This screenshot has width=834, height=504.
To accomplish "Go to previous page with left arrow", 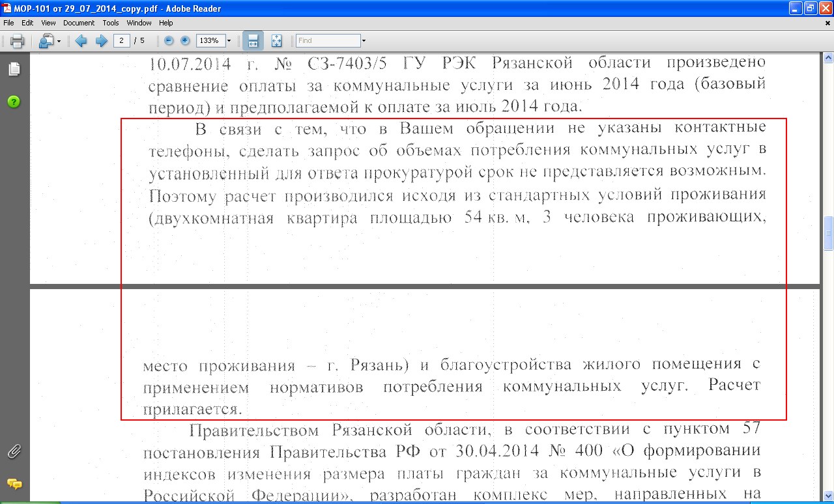I will tap(81, 41).
